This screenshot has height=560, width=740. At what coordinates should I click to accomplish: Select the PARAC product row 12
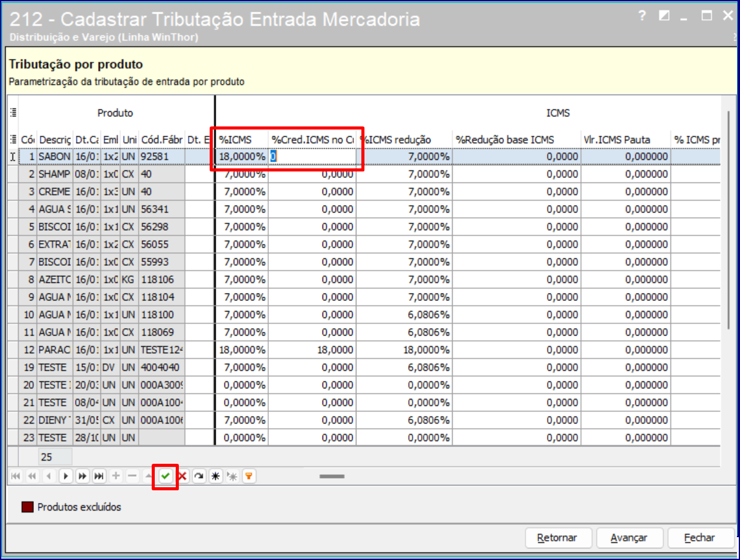tap(54, 350)
